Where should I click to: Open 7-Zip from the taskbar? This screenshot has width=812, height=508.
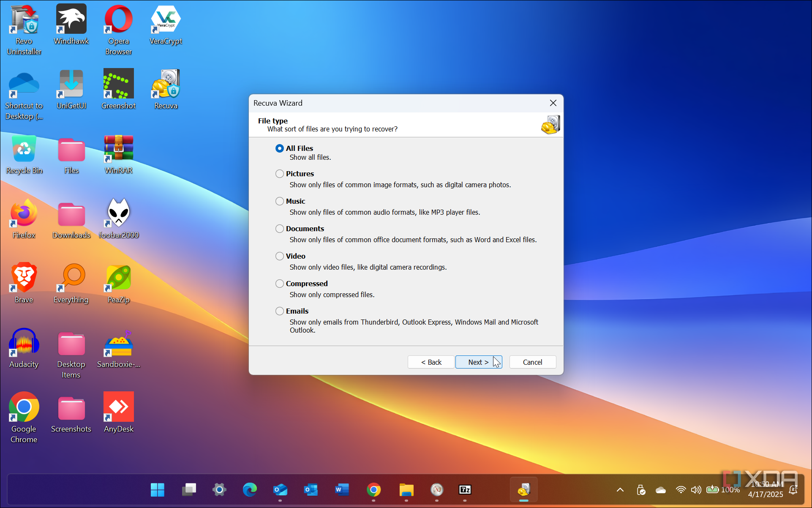point(465,490)
